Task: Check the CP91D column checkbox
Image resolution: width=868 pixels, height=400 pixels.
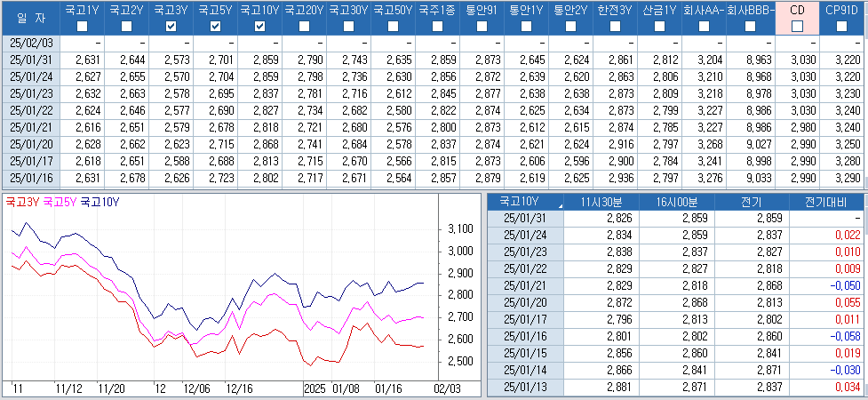Action: (840, 27)
